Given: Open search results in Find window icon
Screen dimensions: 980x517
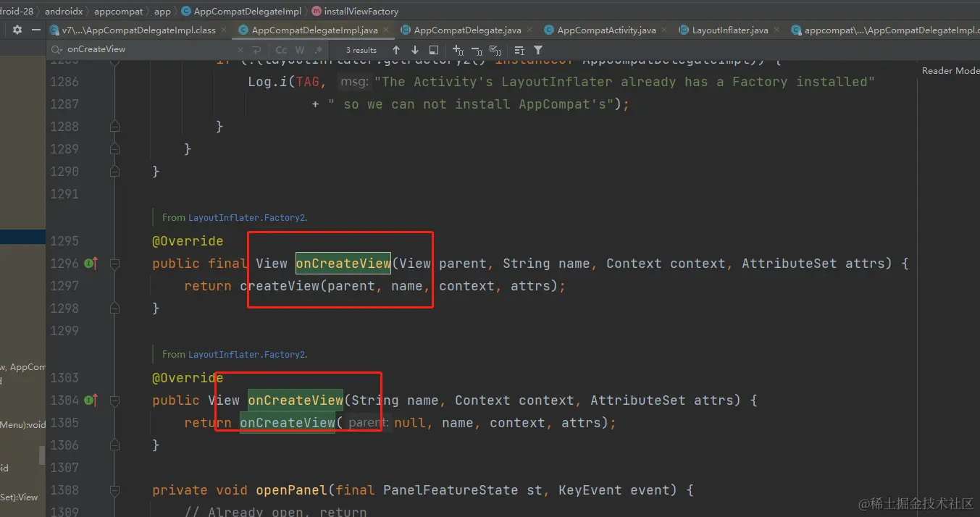Looking at the screenshot, I should pos(519,50).
